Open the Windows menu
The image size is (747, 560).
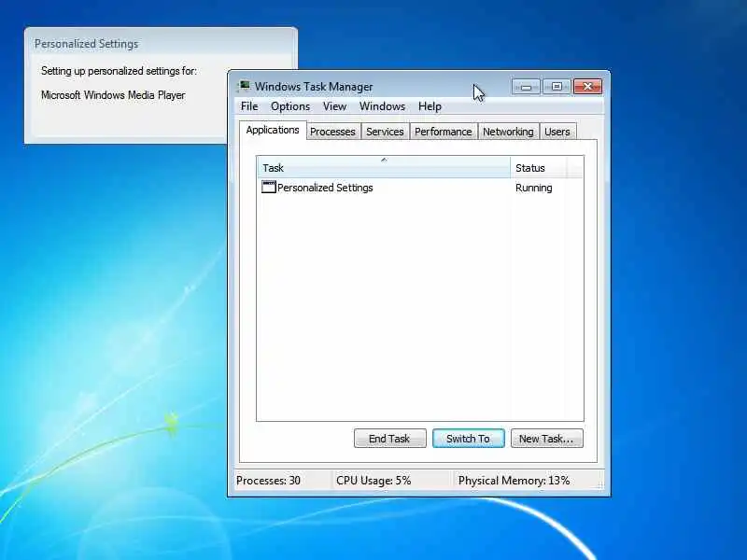[382, 106]
